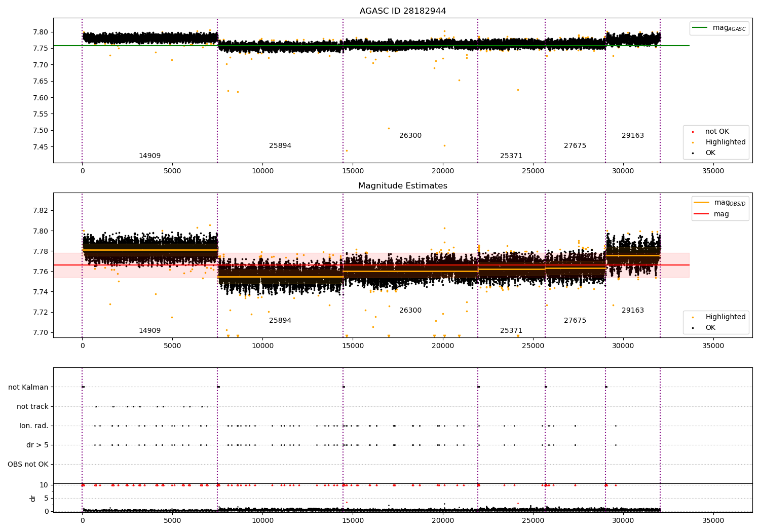
Task: Click the 7.76 y-axis tick in middle panel
Action: [41, 272]
